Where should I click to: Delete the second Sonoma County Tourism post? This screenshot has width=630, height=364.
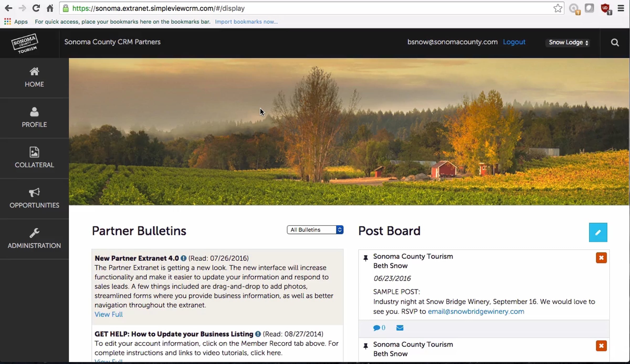point(601,346)
